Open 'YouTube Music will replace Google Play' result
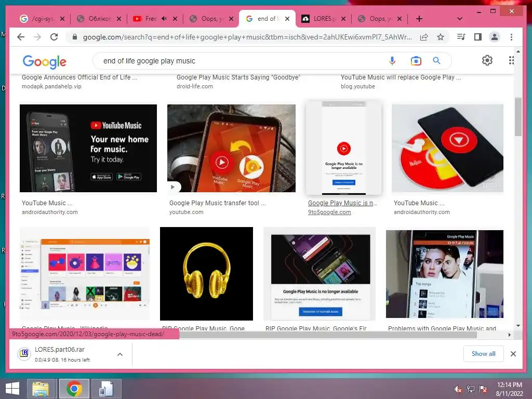Image resolution: width=532 pixels, height=399 pixels. (401, 77)
